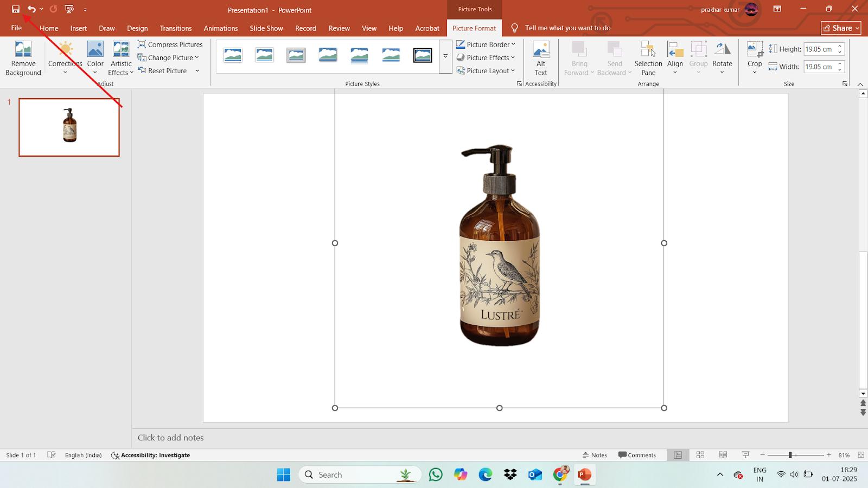868x488 pixels.
Task: Click the 81% zoom level
Action: [844, 455]
